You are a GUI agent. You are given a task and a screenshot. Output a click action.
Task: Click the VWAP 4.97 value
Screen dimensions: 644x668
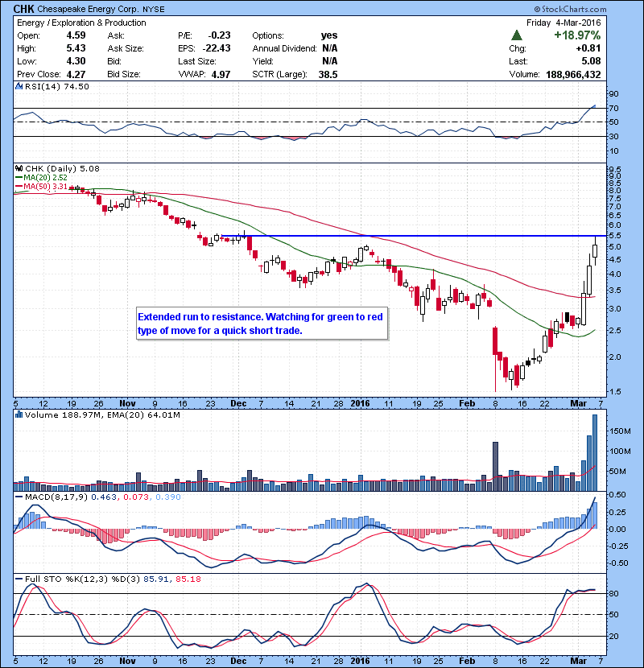tap(221, 75)
